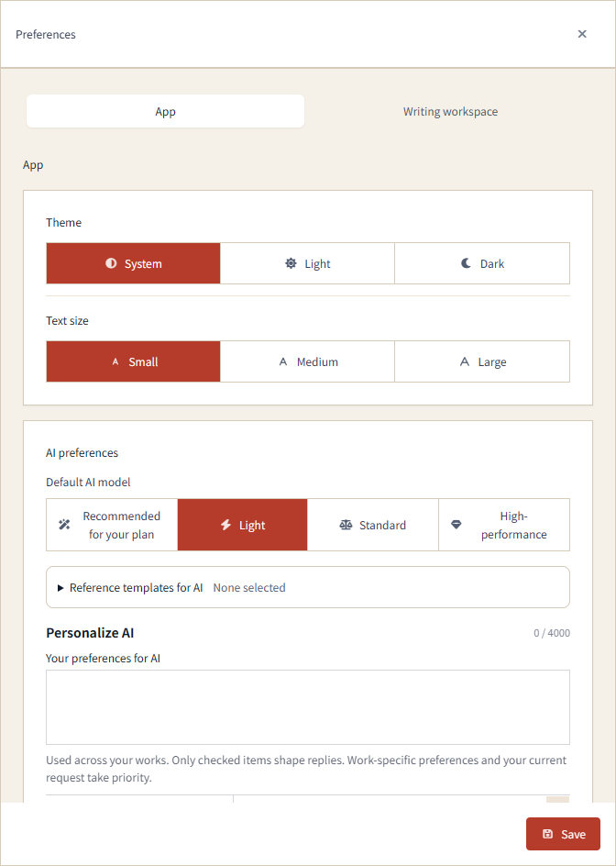Click the 'Preferences' dialog title

pyautogui.click(x=46, y=34)
